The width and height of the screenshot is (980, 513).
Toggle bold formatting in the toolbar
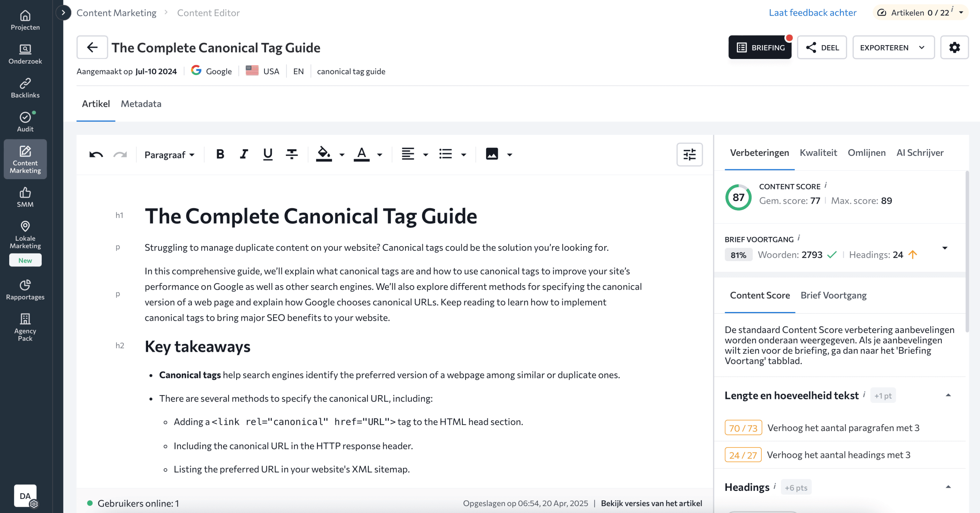click(x=220, y=154)
